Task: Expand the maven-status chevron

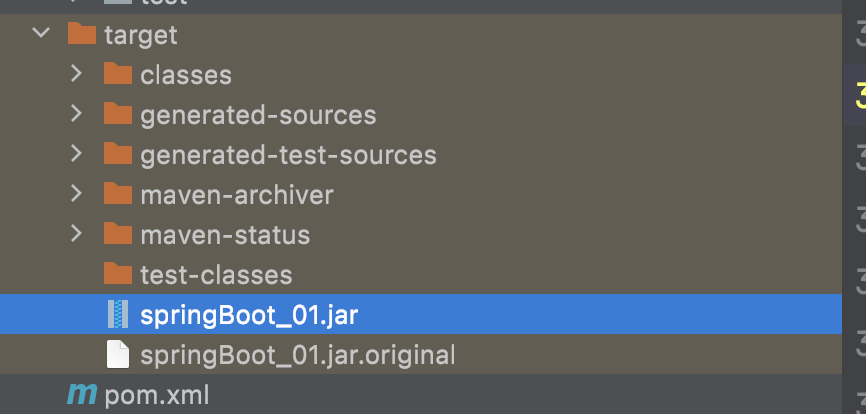Action: [x=76, y=233]
